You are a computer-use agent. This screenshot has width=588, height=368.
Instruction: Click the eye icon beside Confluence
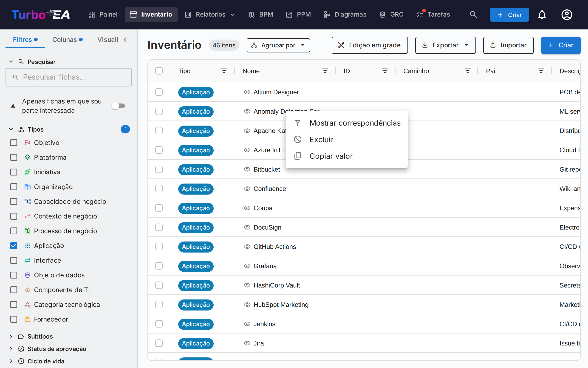[x=247, y=189]
